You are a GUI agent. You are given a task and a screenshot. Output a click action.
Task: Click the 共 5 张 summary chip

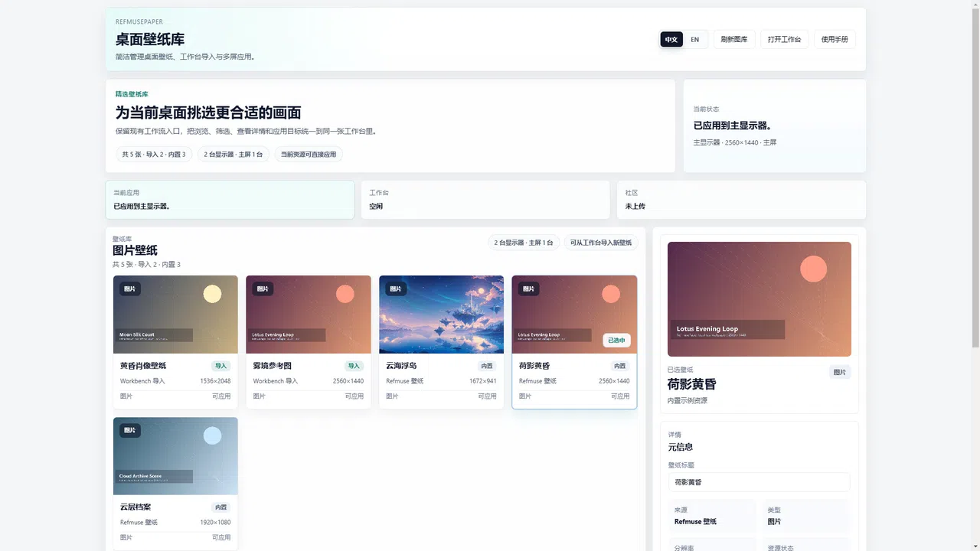click(x=154, y=154)
